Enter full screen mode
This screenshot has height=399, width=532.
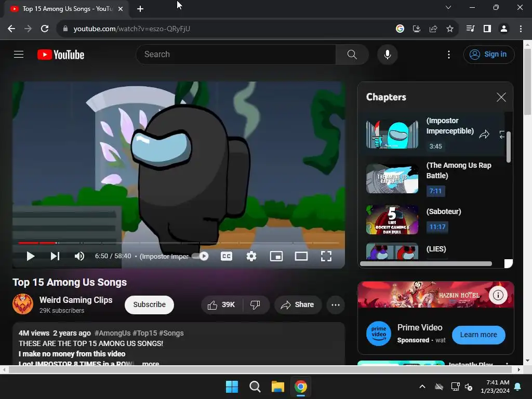(x=326, y=256)
